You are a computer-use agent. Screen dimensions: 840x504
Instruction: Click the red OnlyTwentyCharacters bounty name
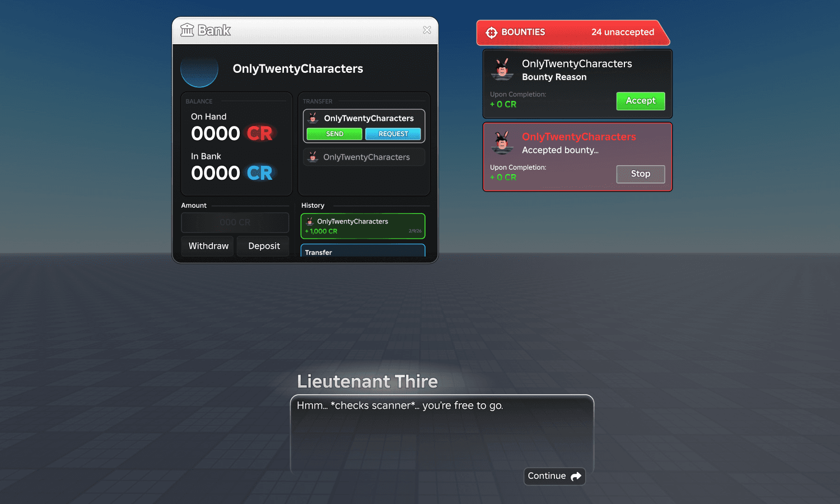click(x=579, y=137)
